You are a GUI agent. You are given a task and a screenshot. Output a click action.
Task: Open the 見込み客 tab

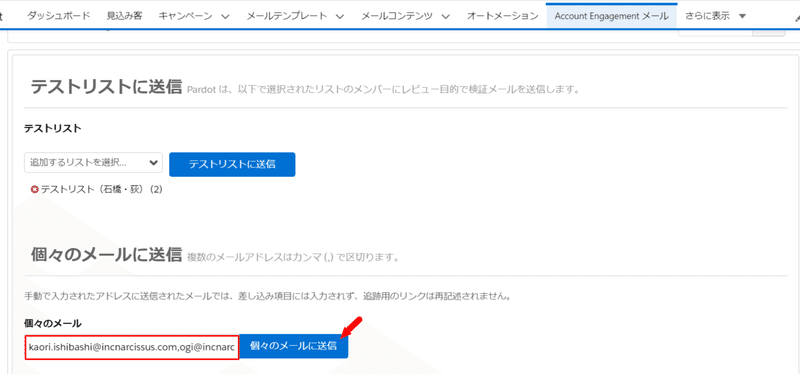pos(124,16)
